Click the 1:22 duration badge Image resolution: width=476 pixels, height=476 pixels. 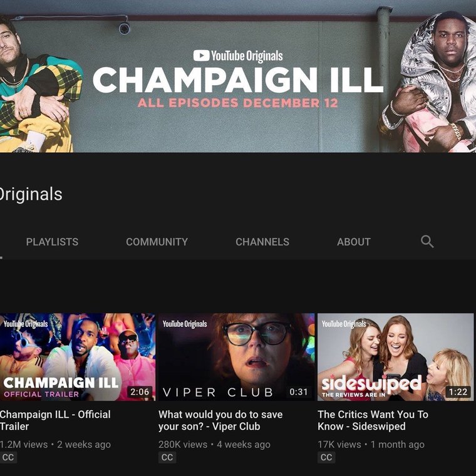458,391
